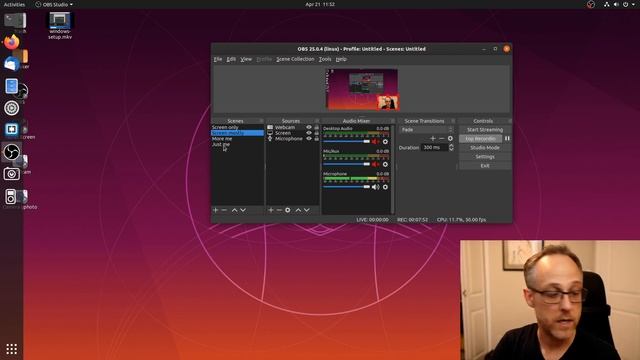Pop out the Audio Mixer dock panel
The width and height of the screenshot is (640, 360).
pyautogui.click(x=393, y=121)
